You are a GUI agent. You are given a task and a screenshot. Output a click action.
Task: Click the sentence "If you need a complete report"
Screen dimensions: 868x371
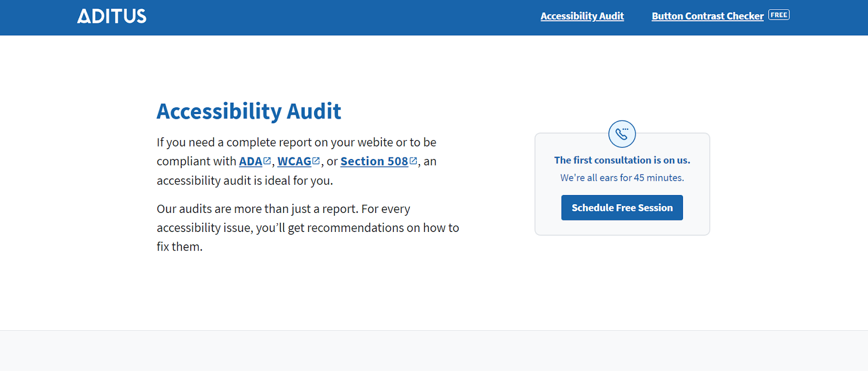point(296,142)
